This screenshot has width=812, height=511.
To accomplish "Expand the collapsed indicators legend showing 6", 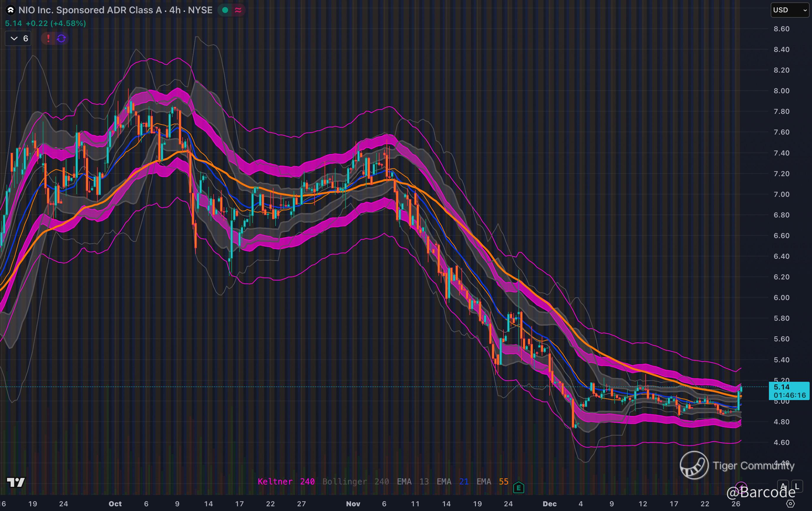I will (x=19, y=38).
